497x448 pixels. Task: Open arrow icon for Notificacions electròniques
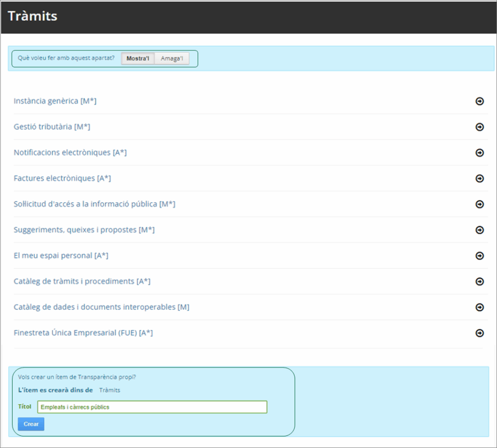coord(480,153)
